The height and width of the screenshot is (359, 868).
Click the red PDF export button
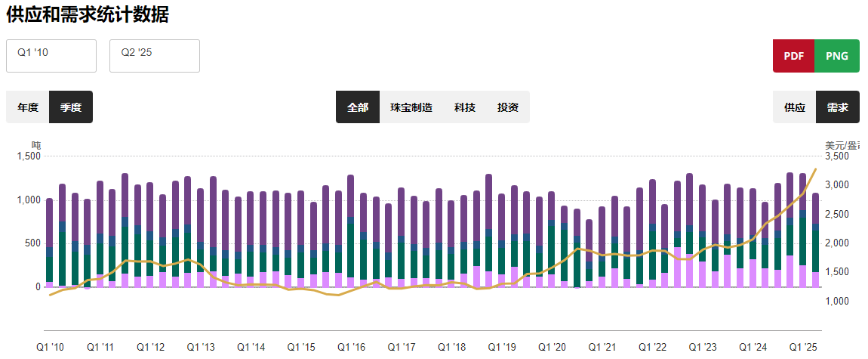click(x=793, y=56)
